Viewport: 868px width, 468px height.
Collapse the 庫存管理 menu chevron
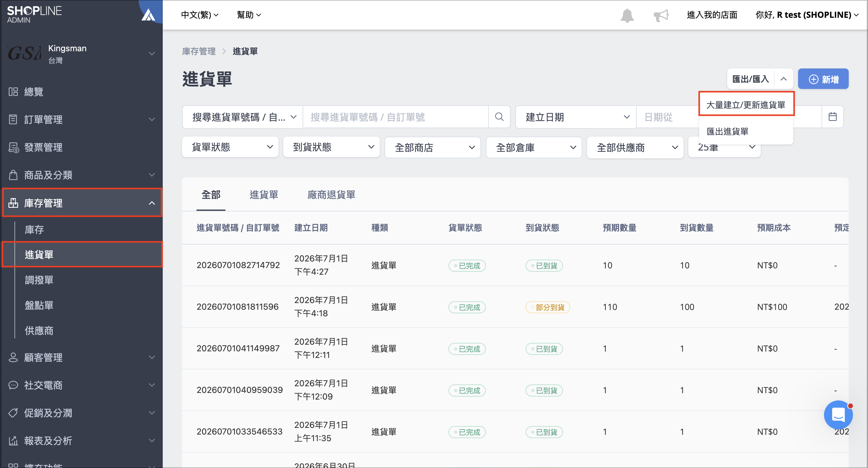click(152, 203)
